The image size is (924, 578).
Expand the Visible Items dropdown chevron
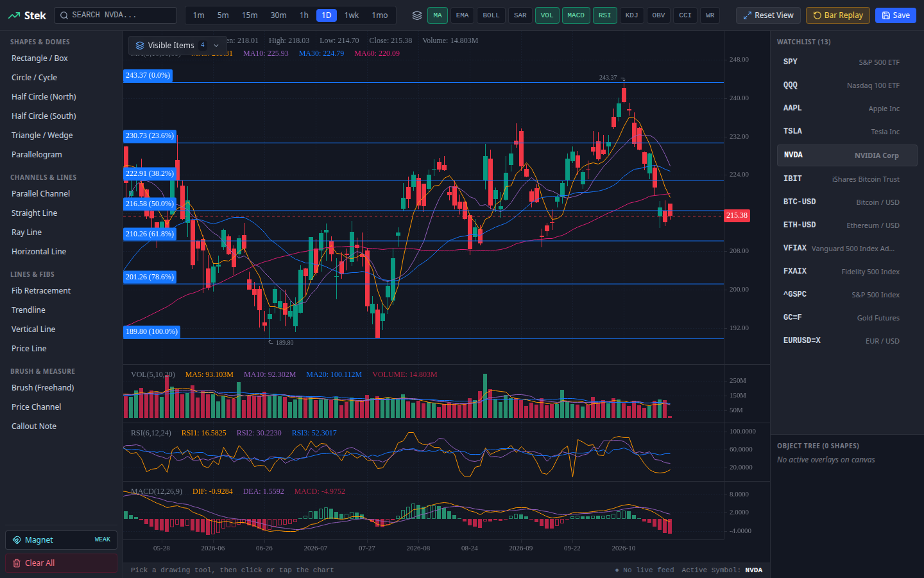216,46
